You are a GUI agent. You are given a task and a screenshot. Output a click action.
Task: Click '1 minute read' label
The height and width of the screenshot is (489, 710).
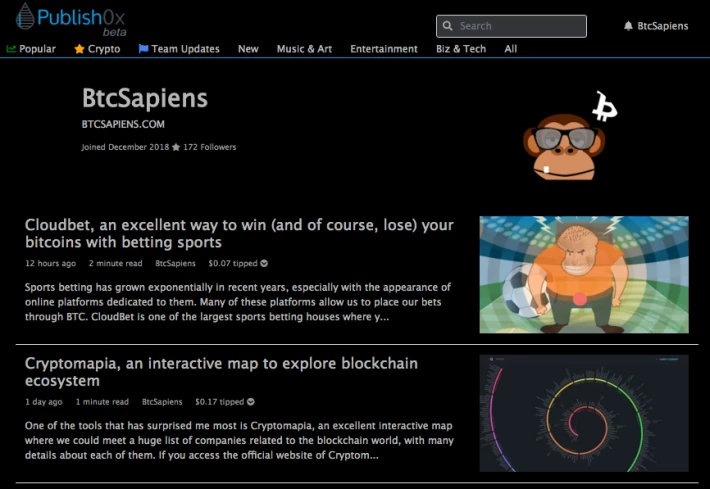point(102,402)
